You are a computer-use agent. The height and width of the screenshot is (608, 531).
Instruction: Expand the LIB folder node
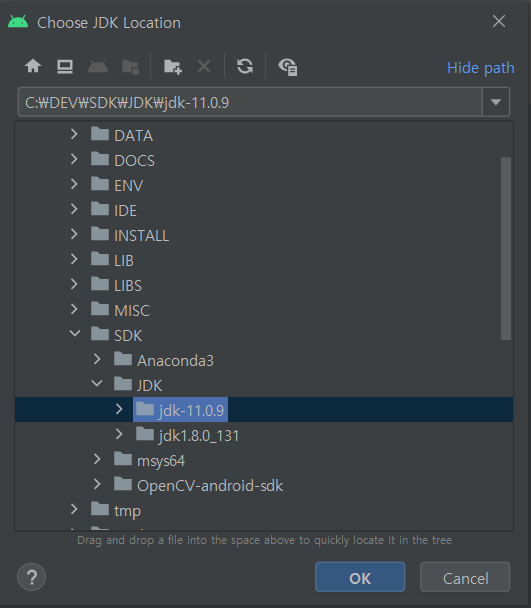click(74, 259)
